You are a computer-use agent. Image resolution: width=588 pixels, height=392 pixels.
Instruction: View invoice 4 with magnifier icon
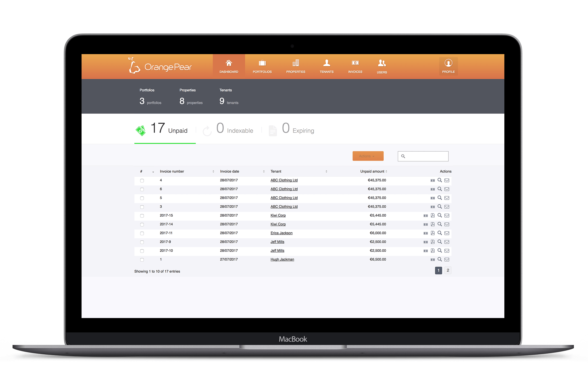click(x=440, y=180)
